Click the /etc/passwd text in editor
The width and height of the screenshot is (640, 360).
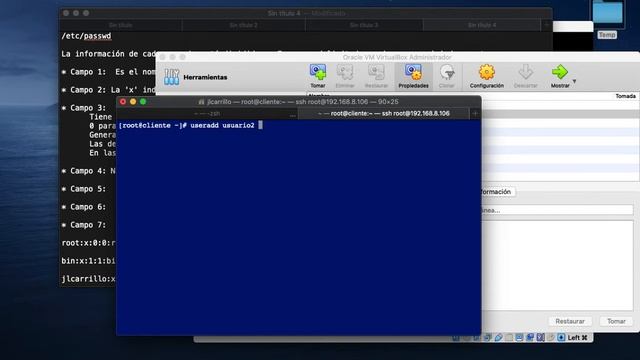tap(86, 36)
